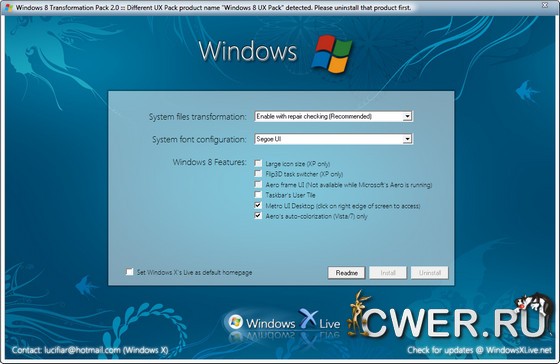This screenshot has width=560, height=364.
Task: Click the Uninstall button
Action: click(x=430, y=273)
